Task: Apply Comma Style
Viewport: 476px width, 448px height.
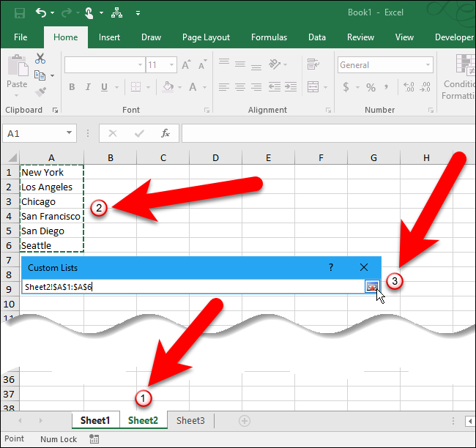Action: (386, 87)
